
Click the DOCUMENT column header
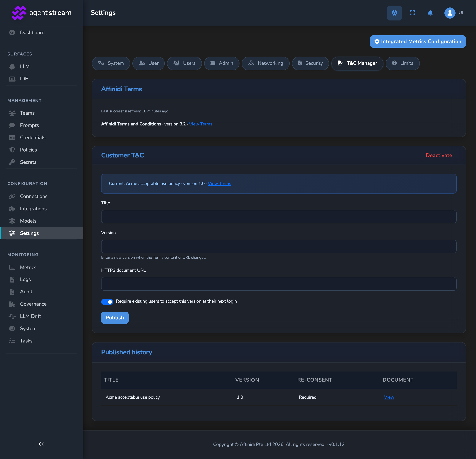coord(398,380)
